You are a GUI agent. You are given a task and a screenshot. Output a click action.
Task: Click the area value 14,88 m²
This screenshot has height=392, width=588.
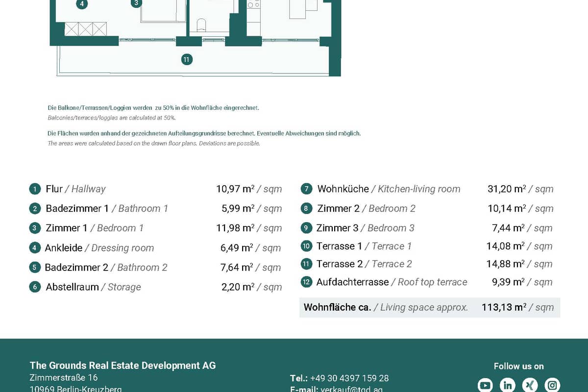506,264
